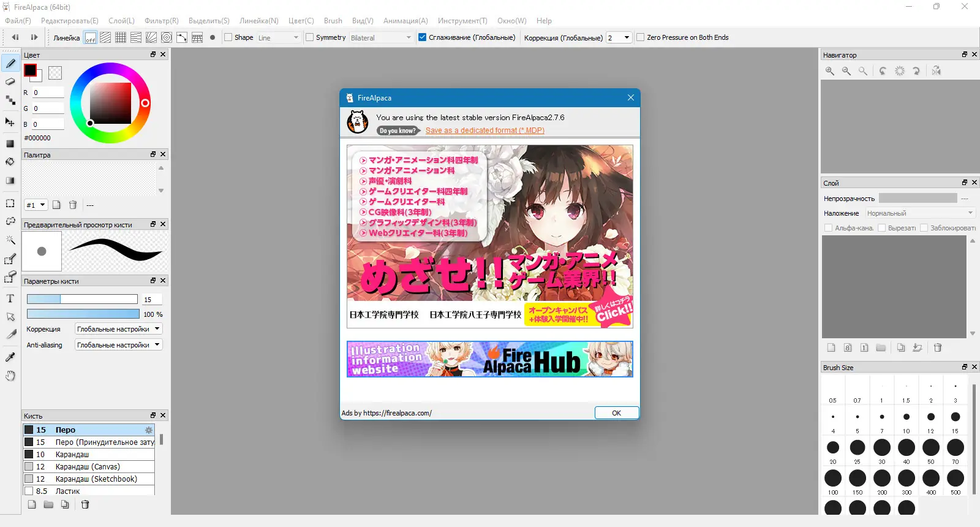Enable the crisscross grid snap
980x527 pixels.
121,37
